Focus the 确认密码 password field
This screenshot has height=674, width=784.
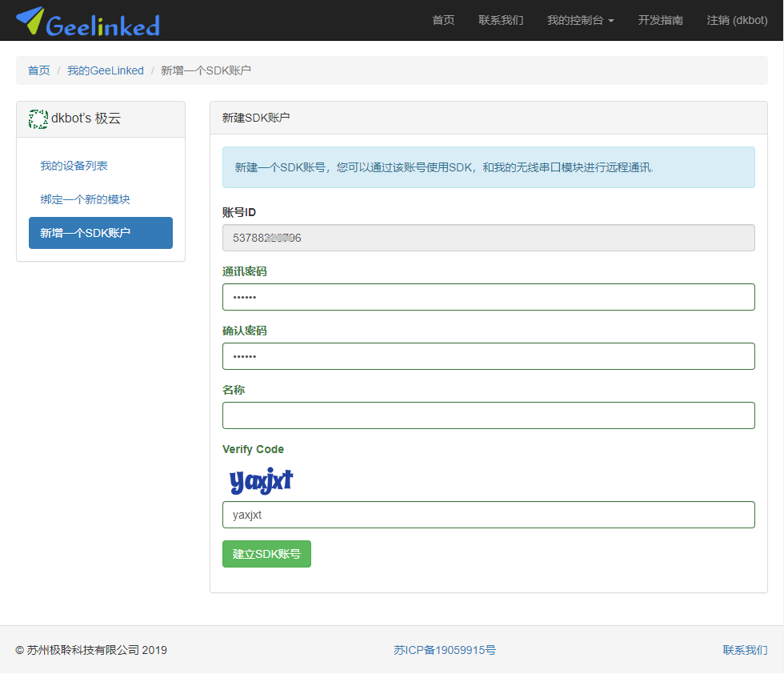[488, 356]
